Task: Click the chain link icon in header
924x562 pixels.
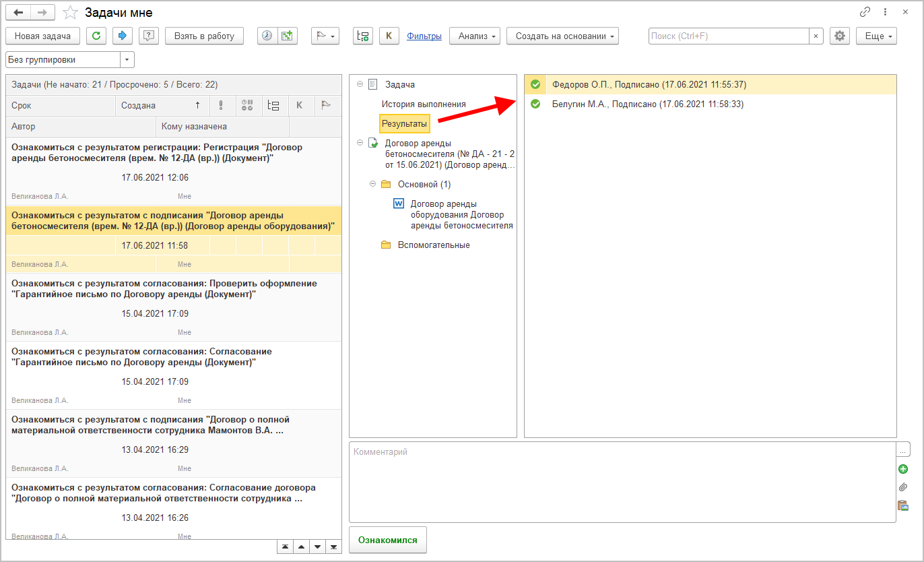Action: coord(865,12)
